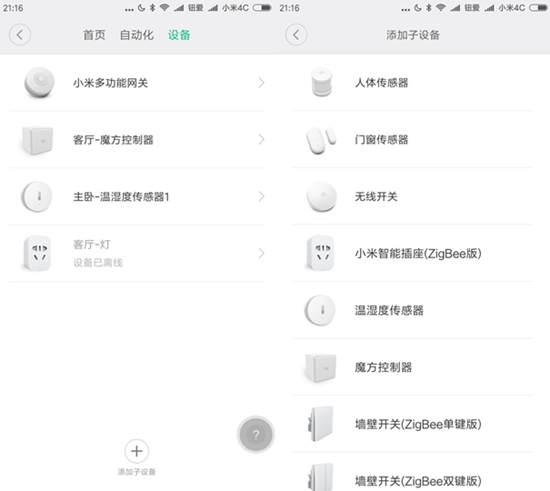Tap back arrow on add sub-device screen

(296, 35)
